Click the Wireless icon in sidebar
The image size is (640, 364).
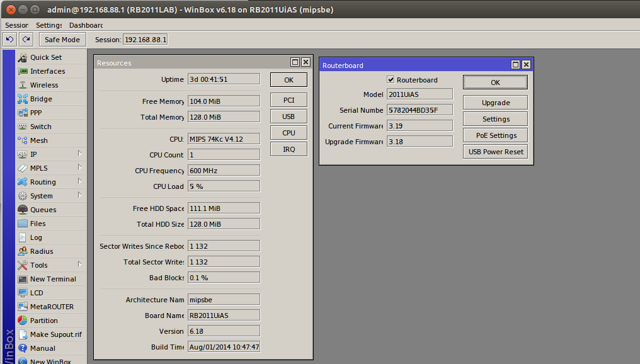pos(23,85)
